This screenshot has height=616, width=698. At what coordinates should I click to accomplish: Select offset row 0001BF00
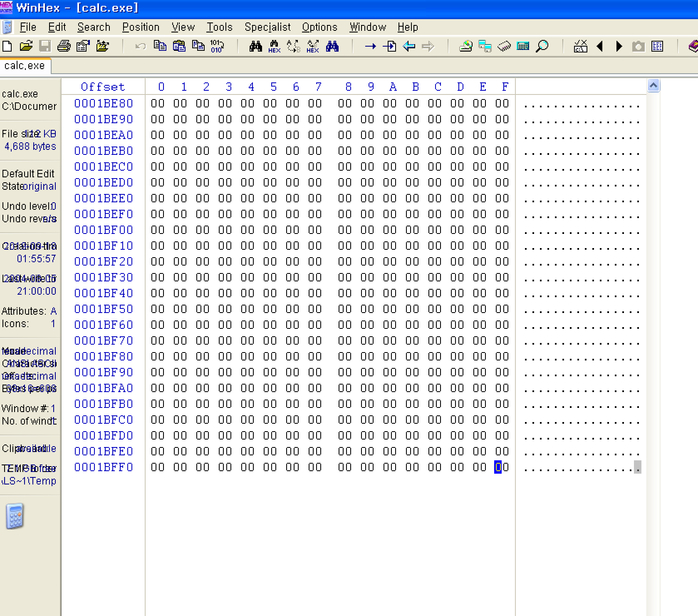coord(104,230)
